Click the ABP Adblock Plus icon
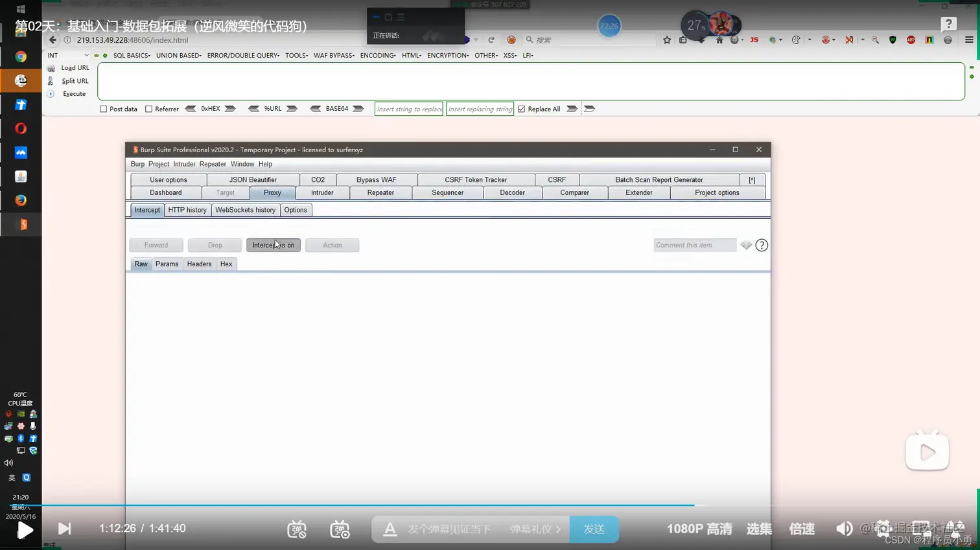 911,40
